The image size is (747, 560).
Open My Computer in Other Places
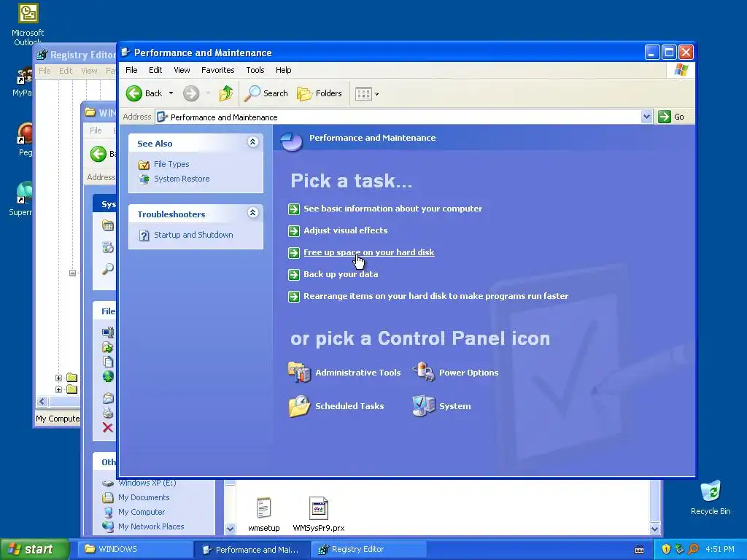pyautogui.click(x=142, y=513)
